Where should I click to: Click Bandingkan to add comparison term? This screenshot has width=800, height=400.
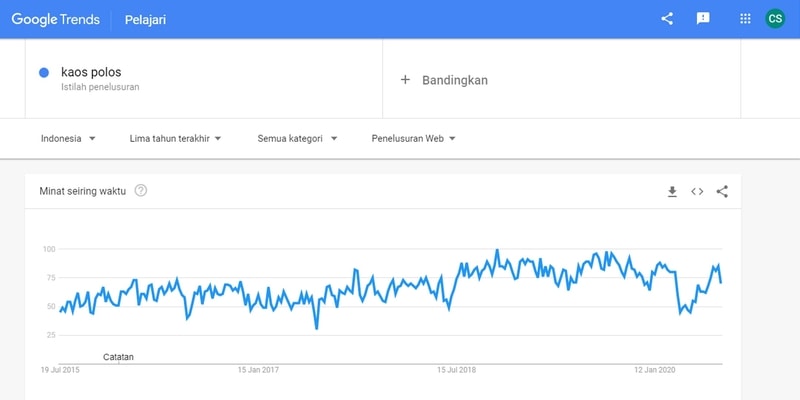coord(454,79)
